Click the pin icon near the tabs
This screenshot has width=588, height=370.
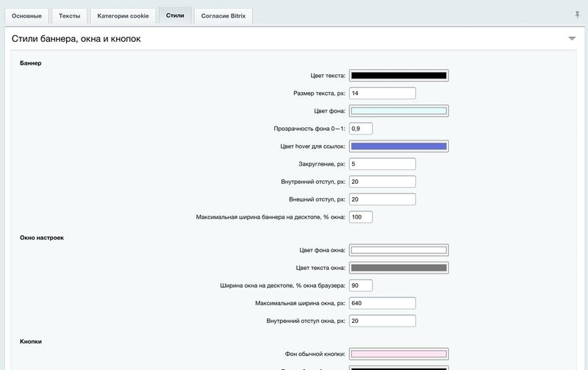577,15
